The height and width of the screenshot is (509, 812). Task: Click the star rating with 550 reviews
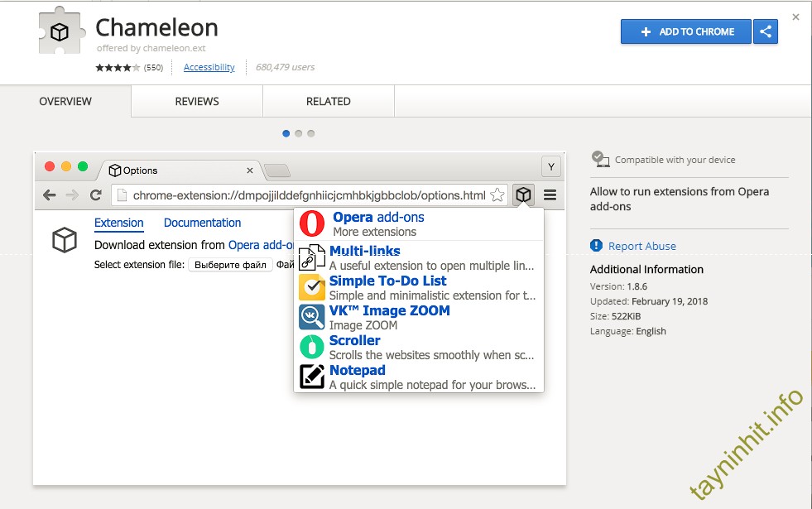117,67
